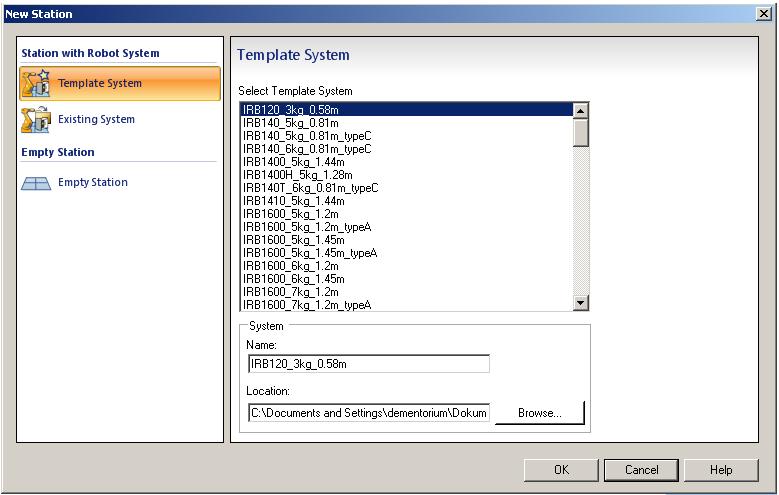
Task: Open the Browse... location dialog
Action: pos(540,413)
